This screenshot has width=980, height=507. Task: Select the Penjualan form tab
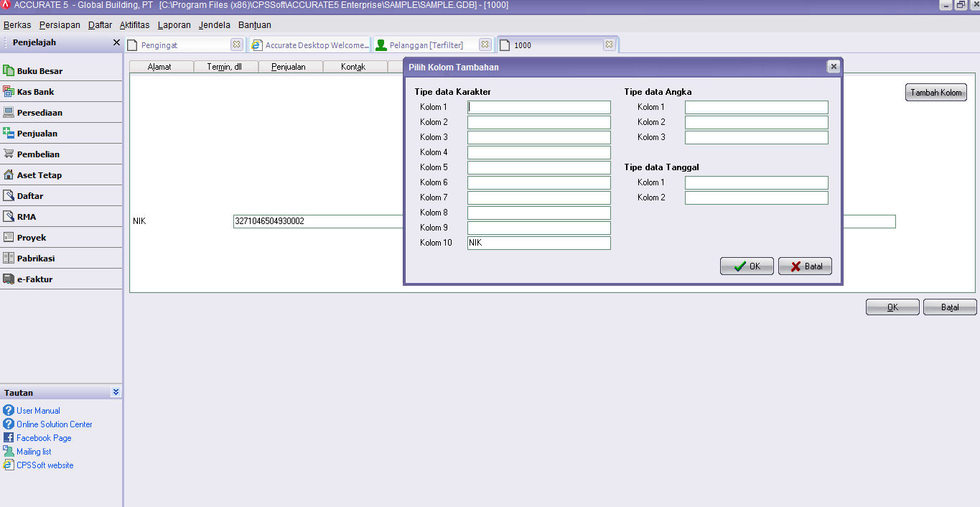pyautogui.click(x=290, y=67)
